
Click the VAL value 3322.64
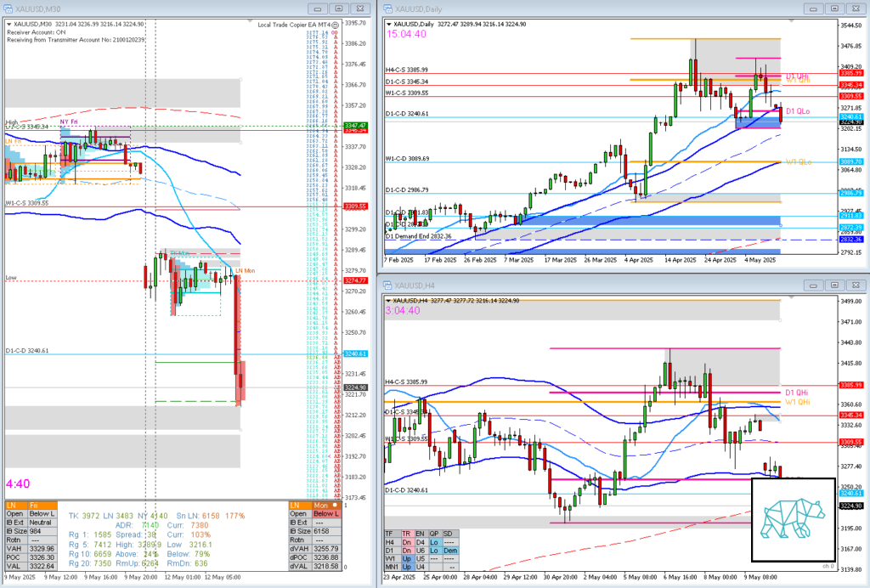coord(42,567)
